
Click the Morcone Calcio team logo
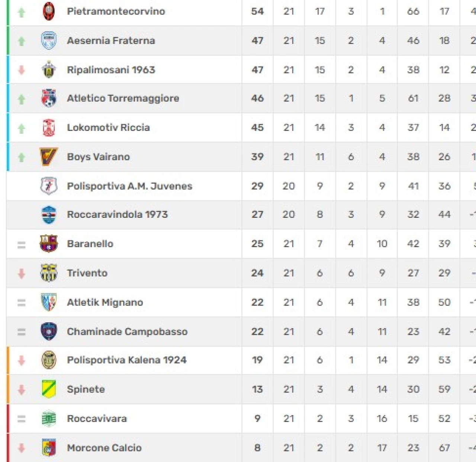coord(49,448)
